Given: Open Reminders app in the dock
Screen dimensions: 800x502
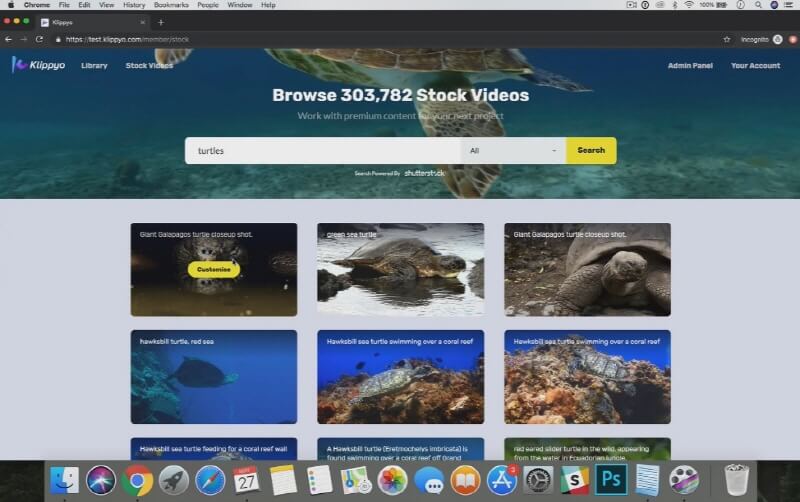Looking at the screenshot, I should [x=319, y=480].
